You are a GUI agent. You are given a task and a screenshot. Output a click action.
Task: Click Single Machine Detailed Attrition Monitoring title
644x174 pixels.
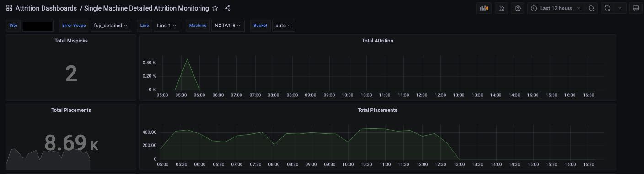click(146, 8)
